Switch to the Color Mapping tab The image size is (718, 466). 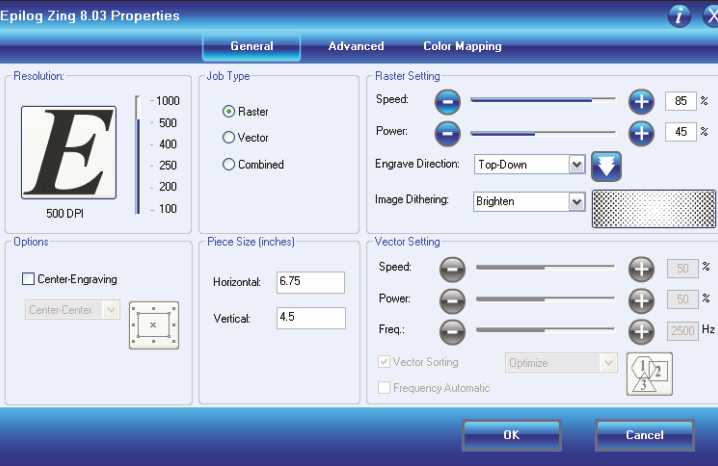pos(462,46)
